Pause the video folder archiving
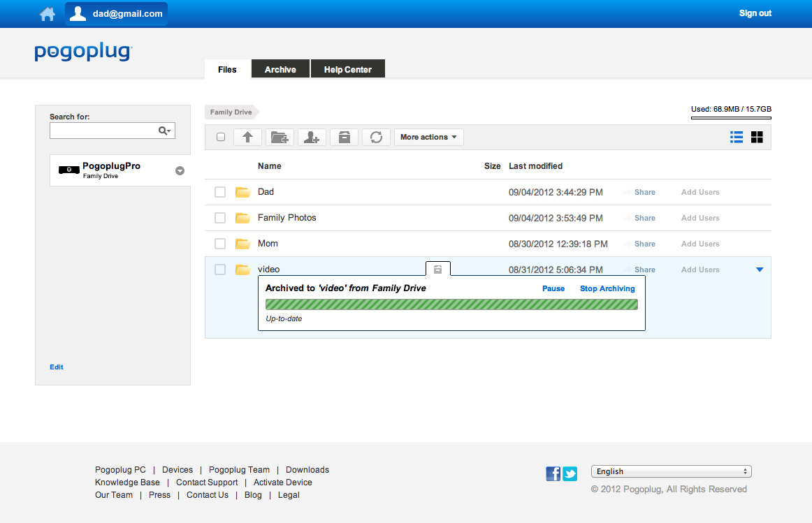 [x=553, y=288]
